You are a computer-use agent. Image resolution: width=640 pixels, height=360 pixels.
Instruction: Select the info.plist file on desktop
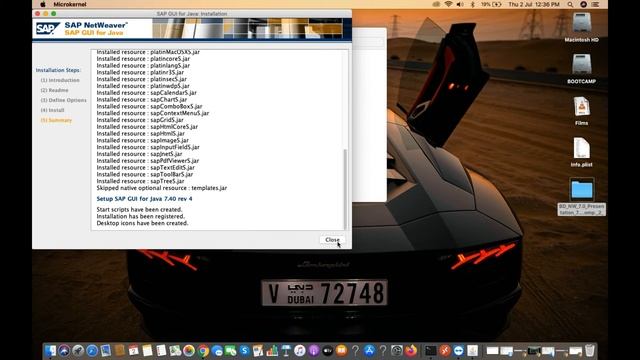pos(582,152)
